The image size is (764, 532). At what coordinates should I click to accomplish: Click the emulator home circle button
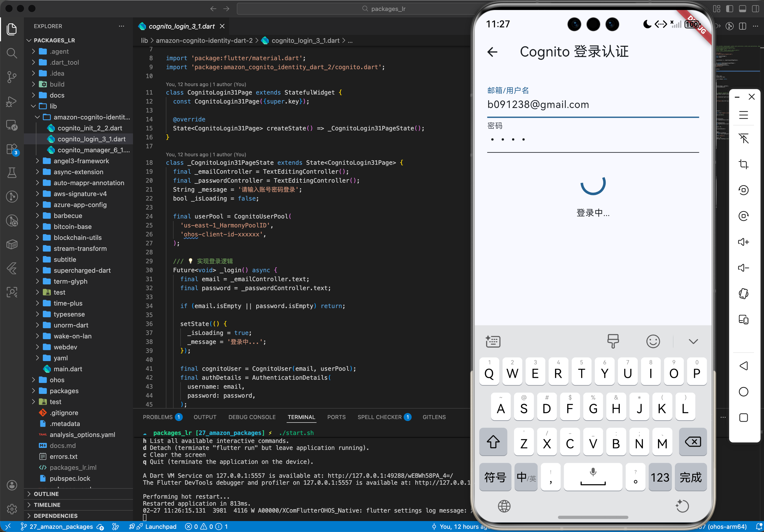(x=743, y=392)
